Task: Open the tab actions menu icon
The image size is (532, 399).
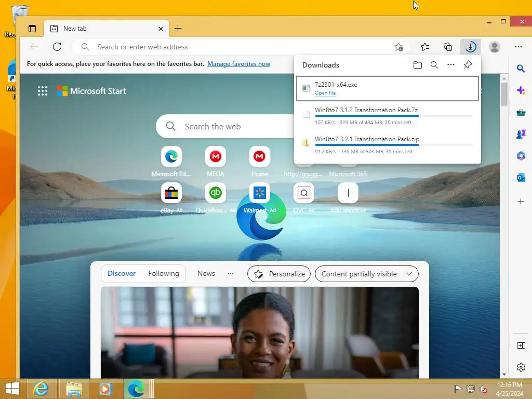Action: (32, 29)
